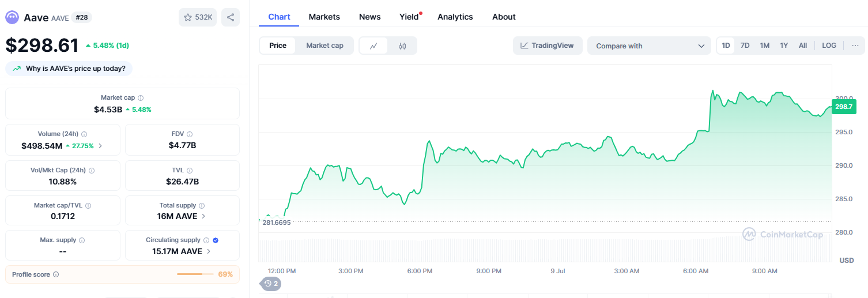868x298 pixels.
Task: Open the Compare with dropdown
Action: pyautogui.click(x=649, y=46)
